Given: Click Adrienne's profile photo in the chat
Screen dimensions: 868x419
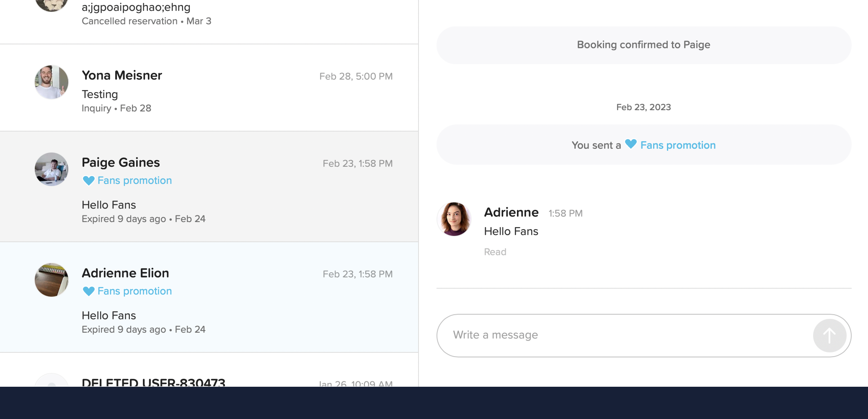Looking at the screenshot, I should coord(454,219).
